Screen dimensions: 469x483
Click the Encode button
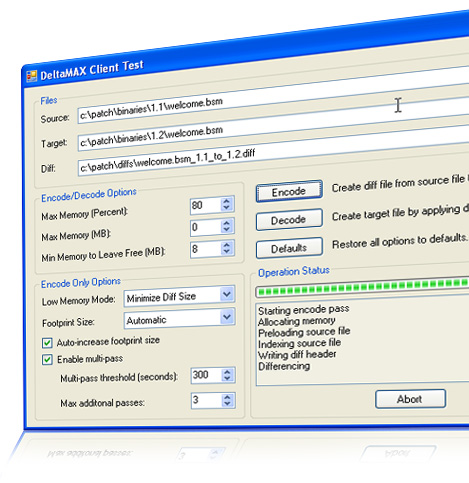289,191
